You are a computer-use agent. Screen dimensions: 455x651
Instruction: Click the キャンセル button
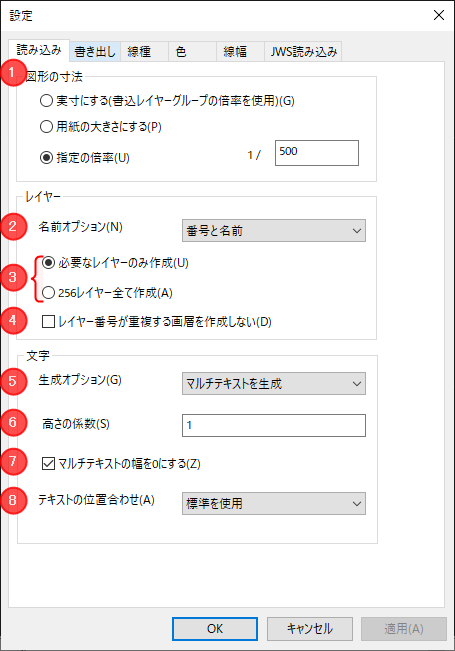point(310,629)
